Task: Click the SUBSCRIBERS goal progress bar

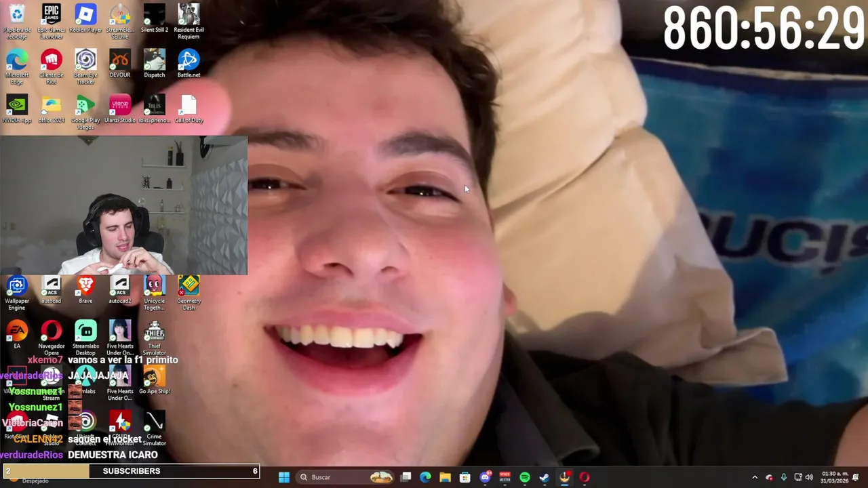Action: (130, 471)
